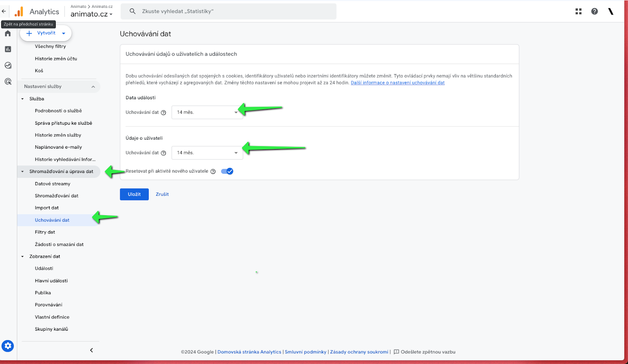Toggle Resetovat při aktivitě nového uživatele switch
628x364 pixels.
[227, 171]
